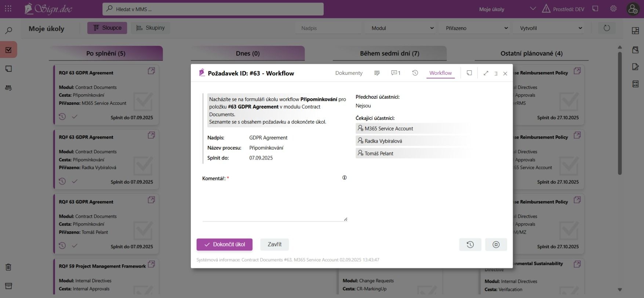Select the Workflow tab

440,73
